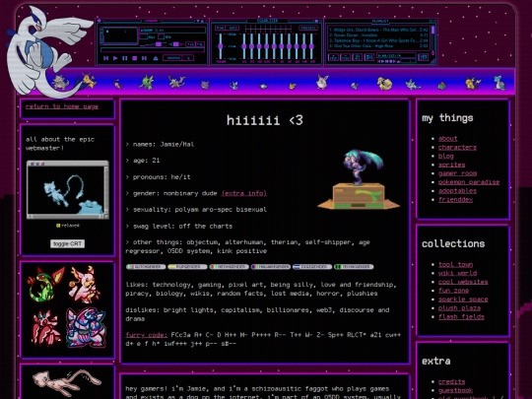Click the song seek bar in player
The height and width of the screenshot is (399, 532).
pos(153,50)
